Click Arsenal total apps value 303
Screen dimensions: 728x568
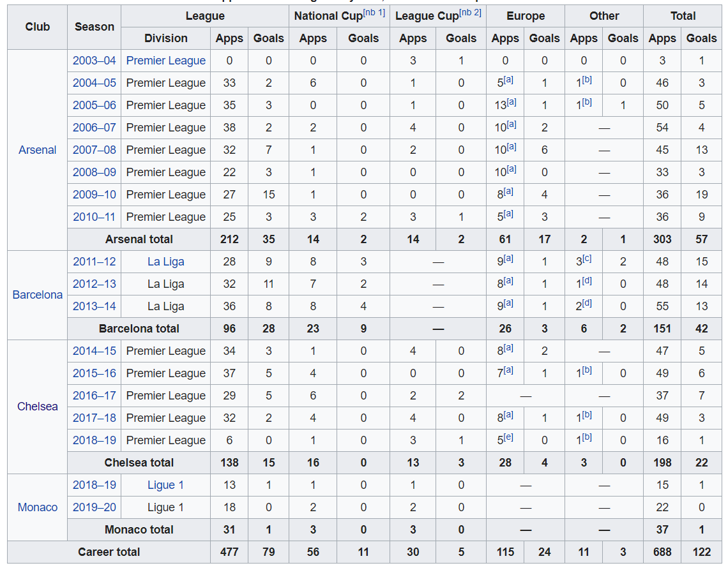[x=662, y=239]
